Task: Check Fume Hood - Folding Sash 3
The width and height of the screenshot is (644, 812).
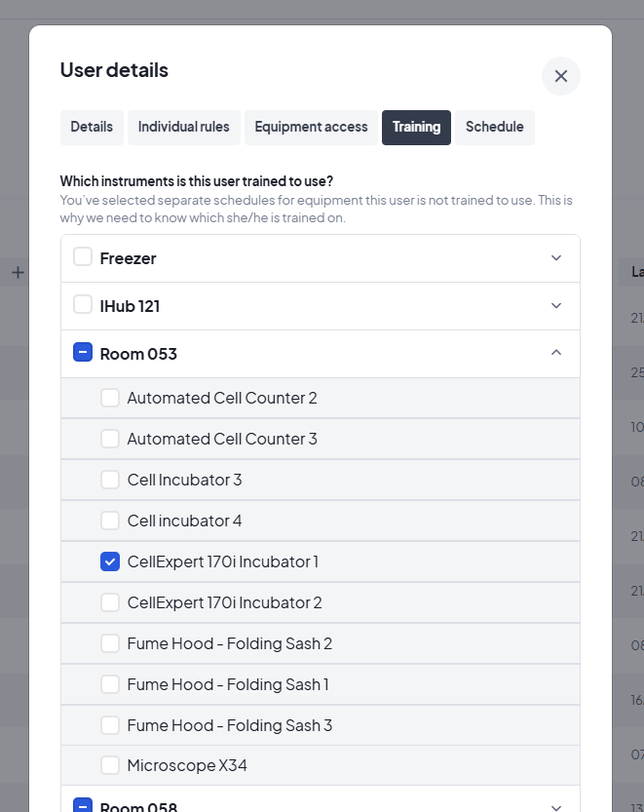Action: click(x=110, y=725)
